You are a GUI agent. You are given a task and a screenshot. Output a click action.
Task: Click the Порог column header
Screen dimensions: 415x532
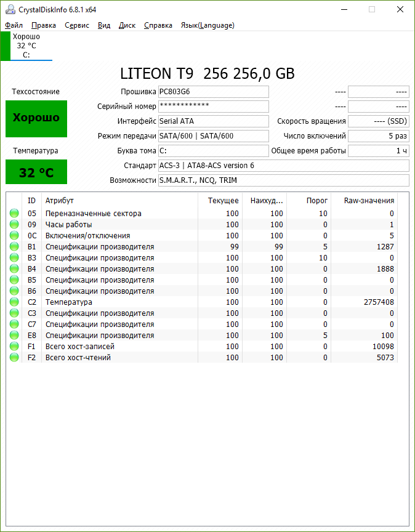[x=309, y=201]
